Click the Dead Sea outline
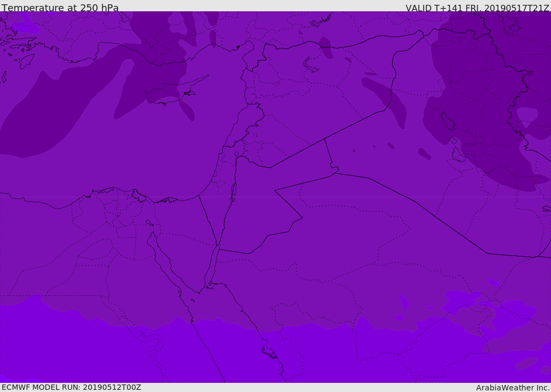This screenshot has height=392, width=551. (234, 190)
